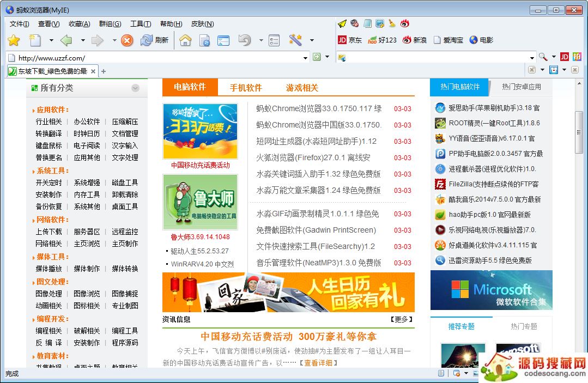Screen dimensions: 588x383
Task: Switch to the 热门专题 tab
Action: (524, 326)
